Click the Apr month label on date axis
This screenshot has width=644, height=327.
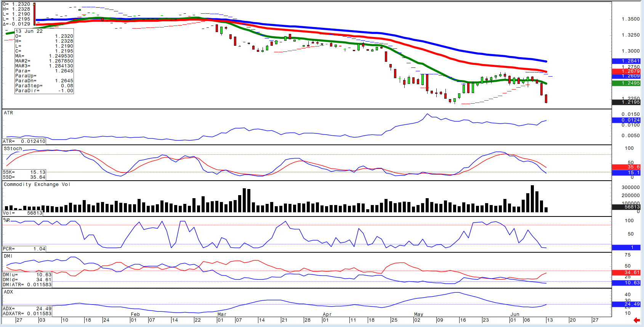click(x=327, y=314)
